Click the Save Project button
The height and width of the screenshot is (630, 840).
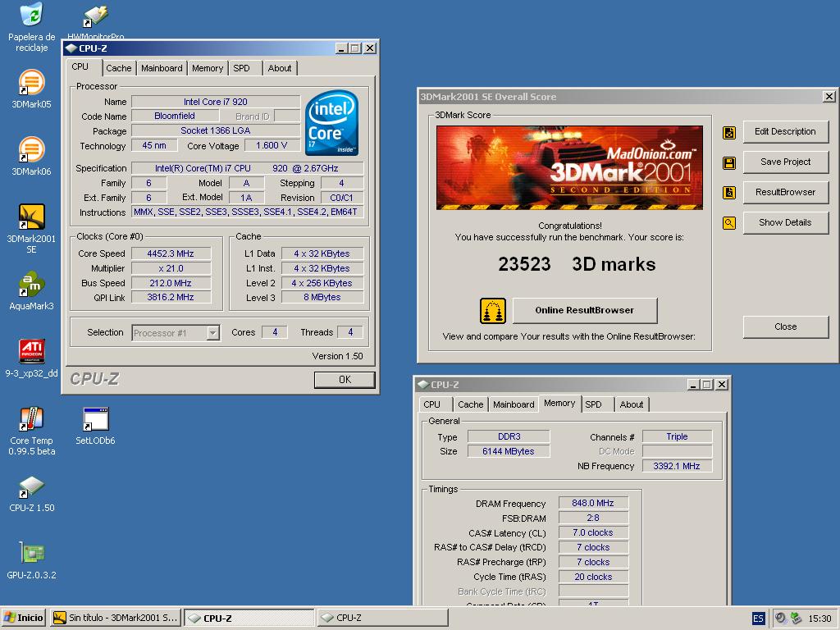coord(785,162)
